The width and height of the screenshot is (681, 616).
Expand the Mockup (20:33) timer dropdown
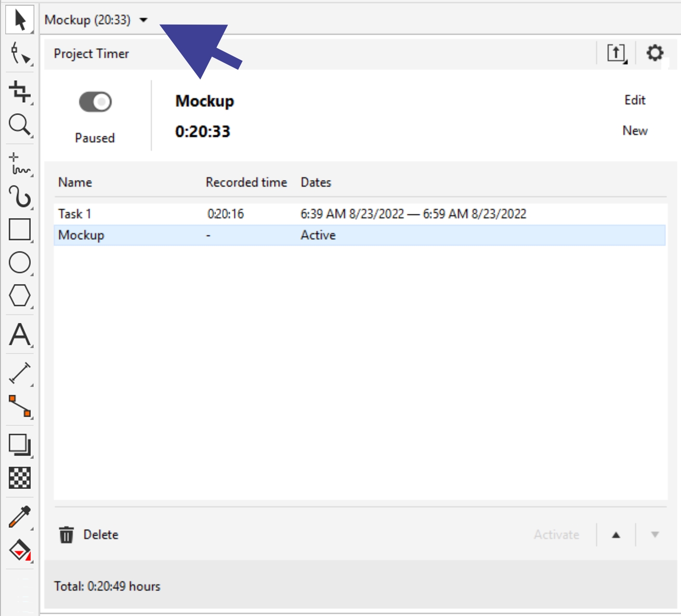pyautogui.click(x=144, y=20)
